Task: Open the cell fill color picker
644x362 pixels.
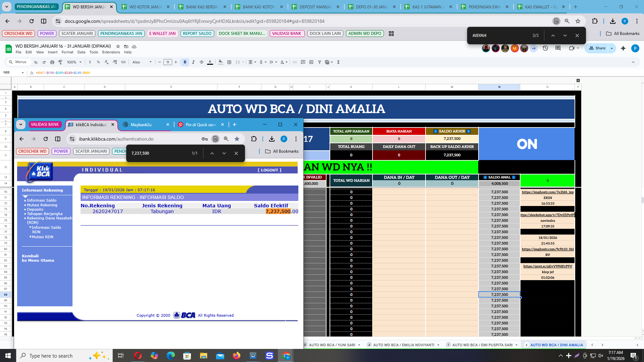Action: coord(220,62)
